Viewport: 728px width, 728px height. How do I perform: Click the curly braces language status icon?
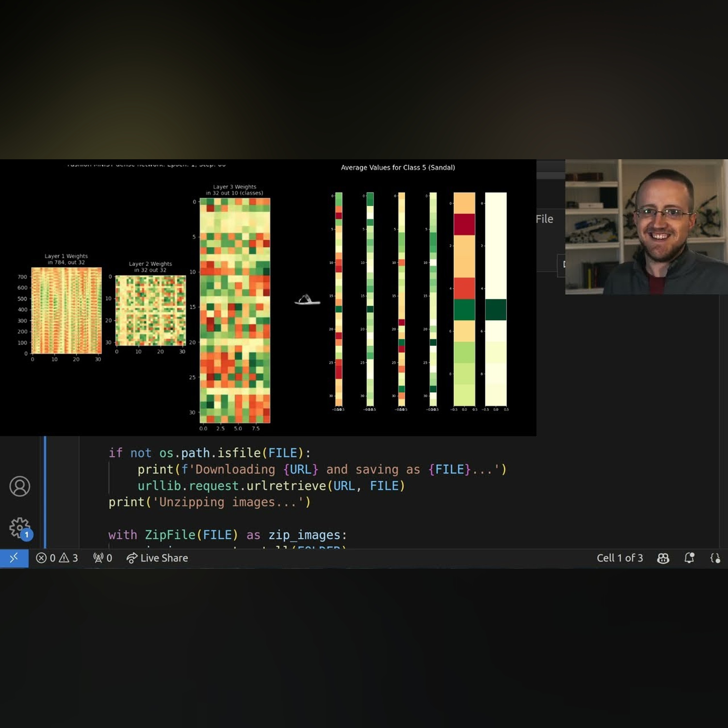(715, 558)
